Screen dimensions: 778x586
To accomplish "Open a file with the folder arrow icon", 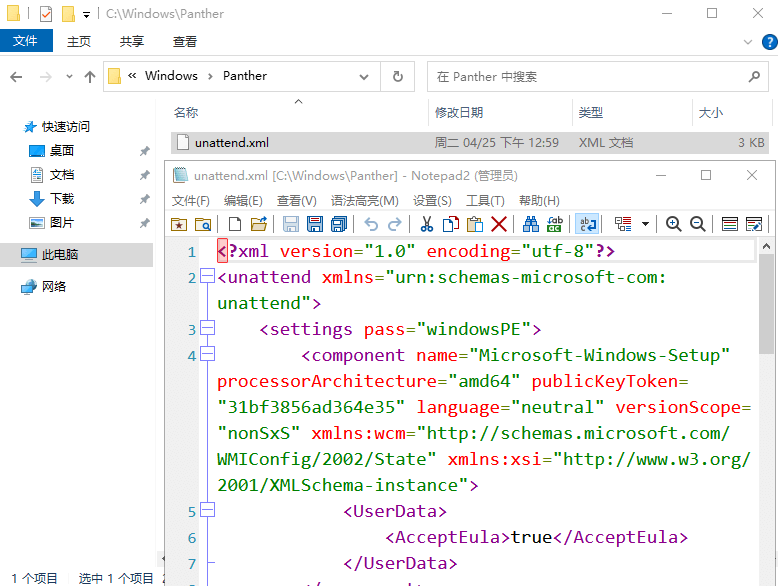I will pos(259,224).
